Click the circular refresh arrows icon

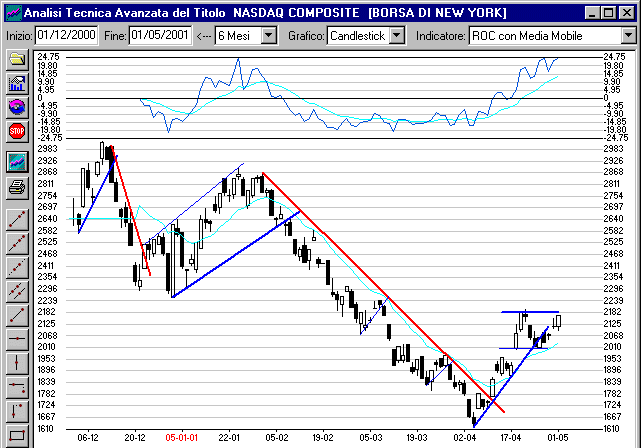coord(17,108)
